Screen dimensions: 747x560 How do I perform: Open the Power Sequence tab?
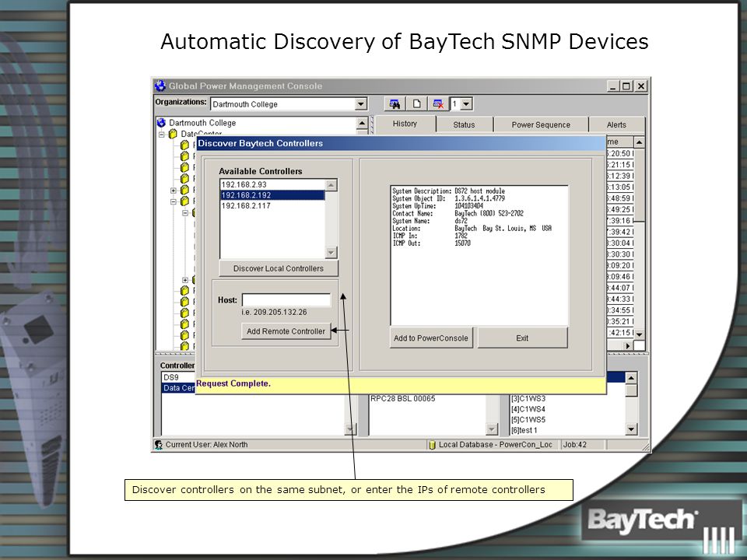click(541, 124)
